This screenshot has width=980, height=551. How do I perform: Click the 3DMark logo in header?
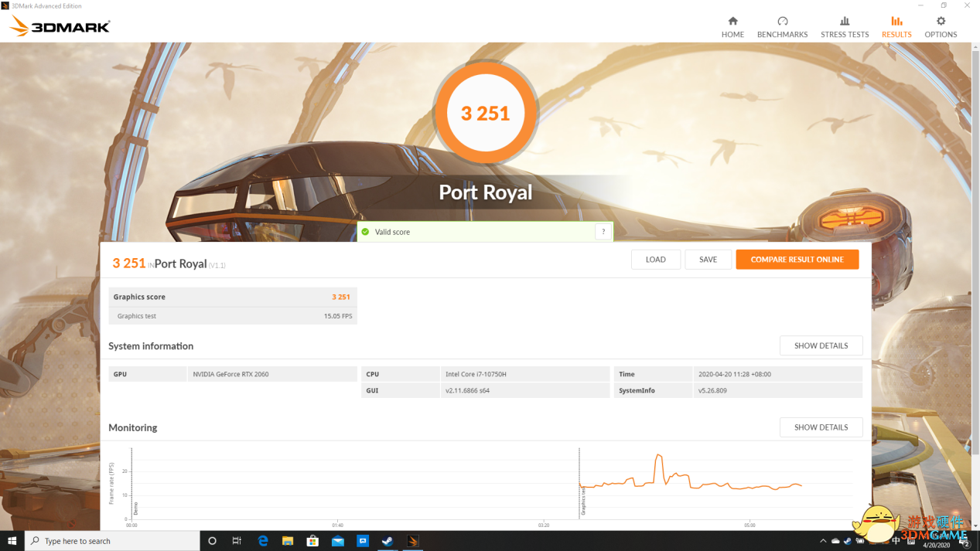60,26
